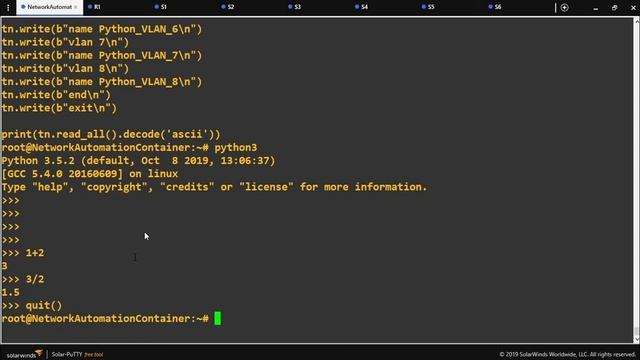Click the 'name Python_VLAN_8' line
640x360 pixels.
(102, 82)
